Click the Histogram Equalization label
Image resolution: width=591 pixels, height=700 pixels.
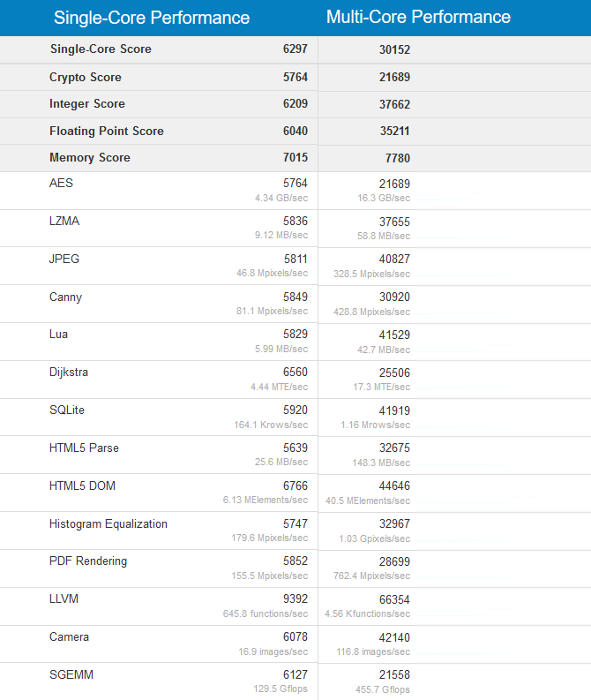108,524
